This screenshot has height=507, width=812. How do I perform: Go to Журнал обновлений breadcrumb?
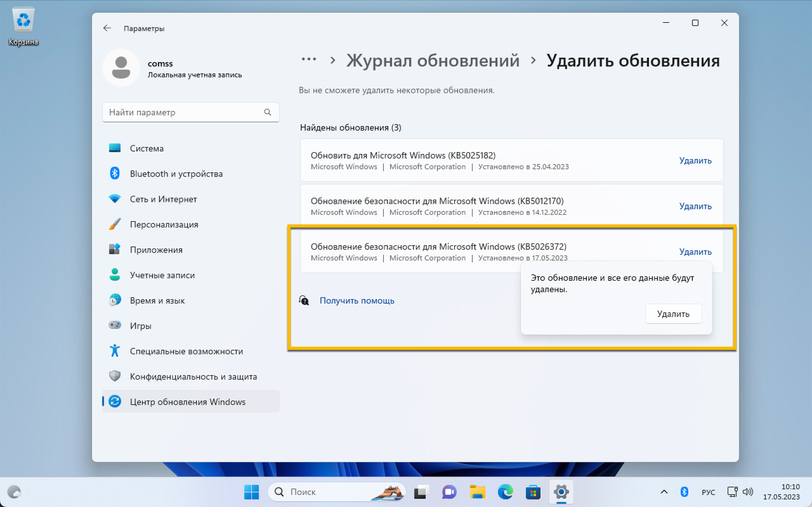tap(433, 61)
